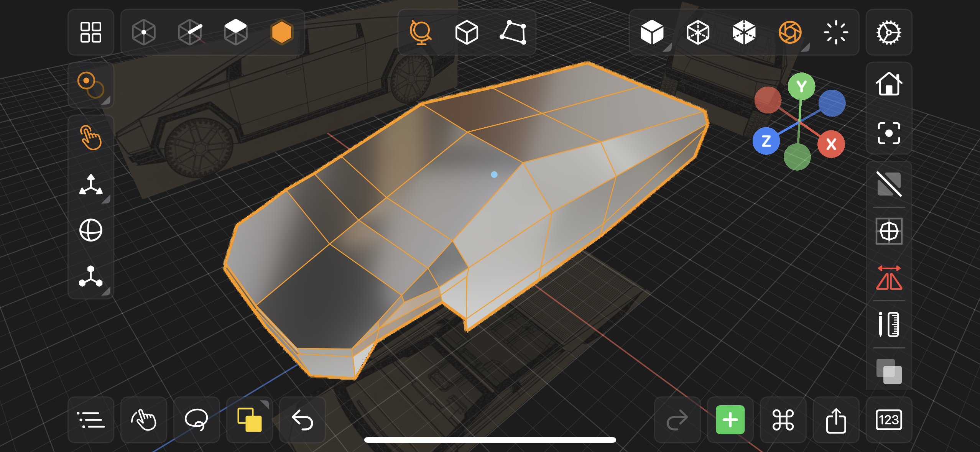Switch to face selection mode
980x452 pixels.
point(235,32)
